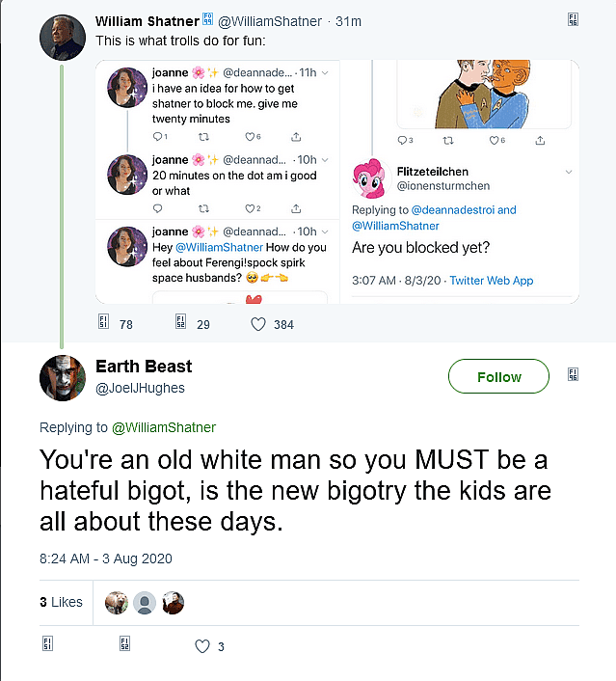Like William Shatner's tweet with 384 likes
The width and height of the screenshot is (616, 681).
tap(257, 324)
